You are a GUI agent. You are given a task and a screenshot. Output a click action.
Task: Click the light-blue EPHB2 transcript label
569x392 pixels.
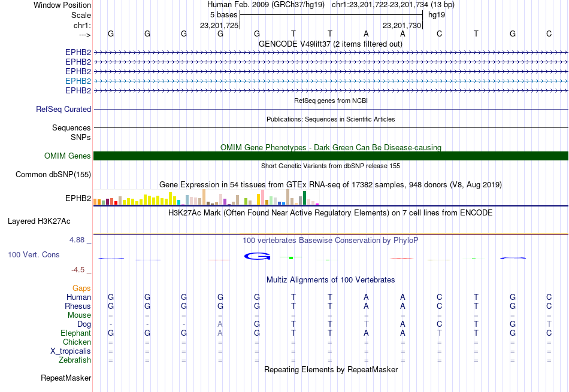pos(78,81)
